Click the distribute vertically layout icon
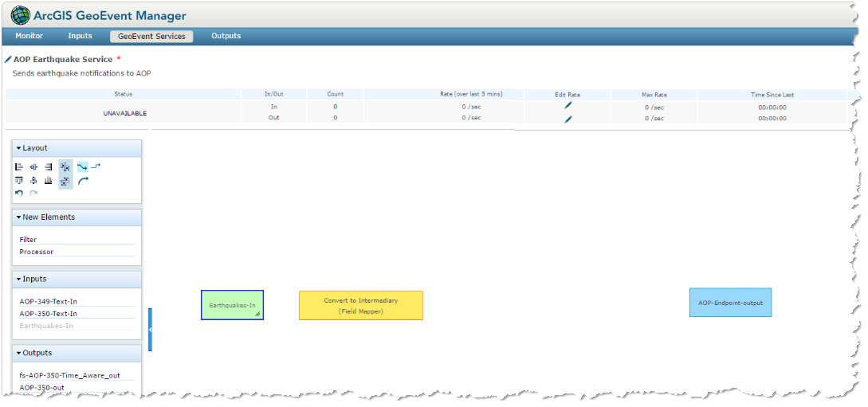 (65, 182)
